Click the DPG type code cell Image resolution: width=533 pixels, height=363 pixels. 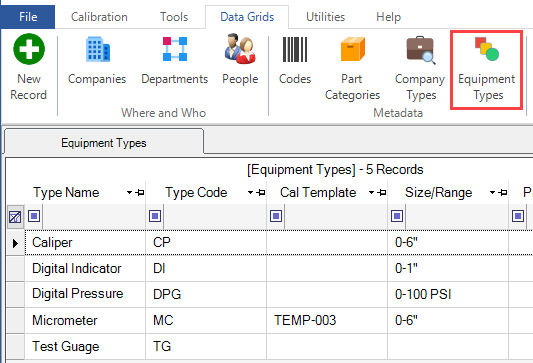coord(206,294)
